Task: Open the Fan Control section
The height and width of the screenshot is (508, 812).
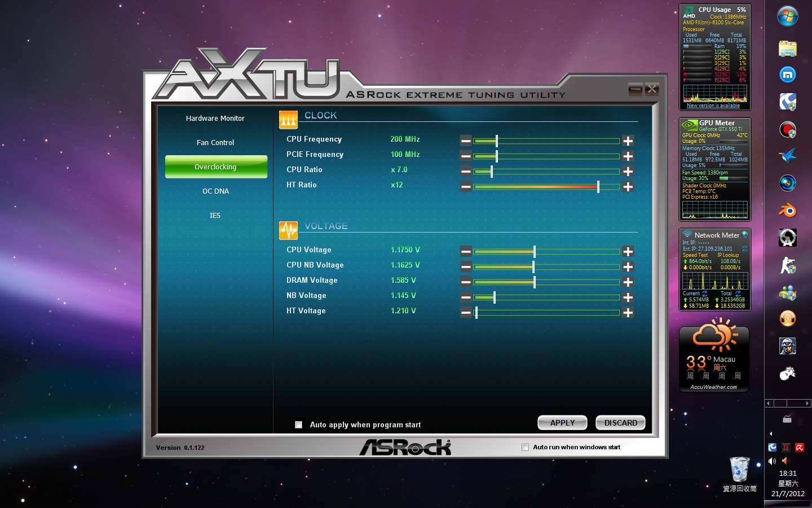Action: [215, 143]
